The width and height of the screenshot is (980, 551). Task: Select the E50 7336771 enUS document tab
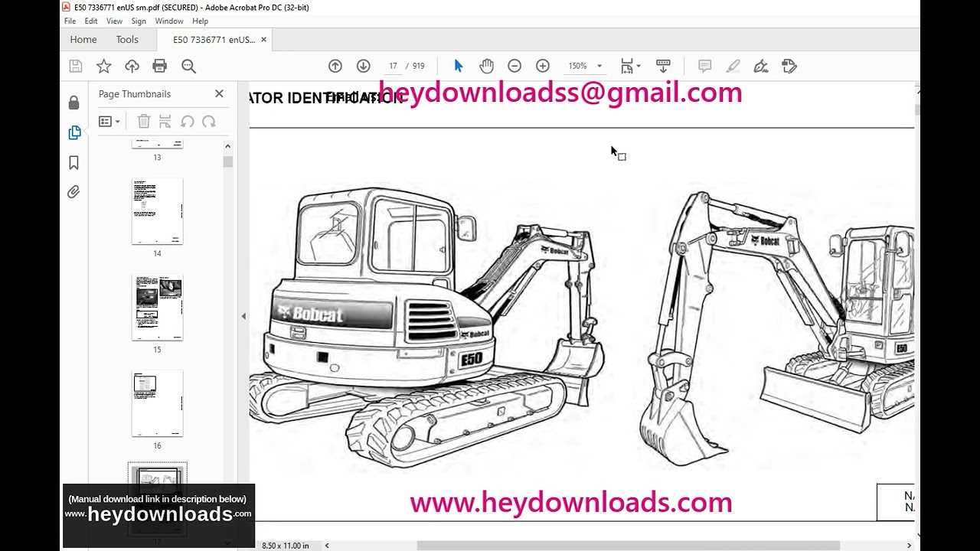[214, 40]
